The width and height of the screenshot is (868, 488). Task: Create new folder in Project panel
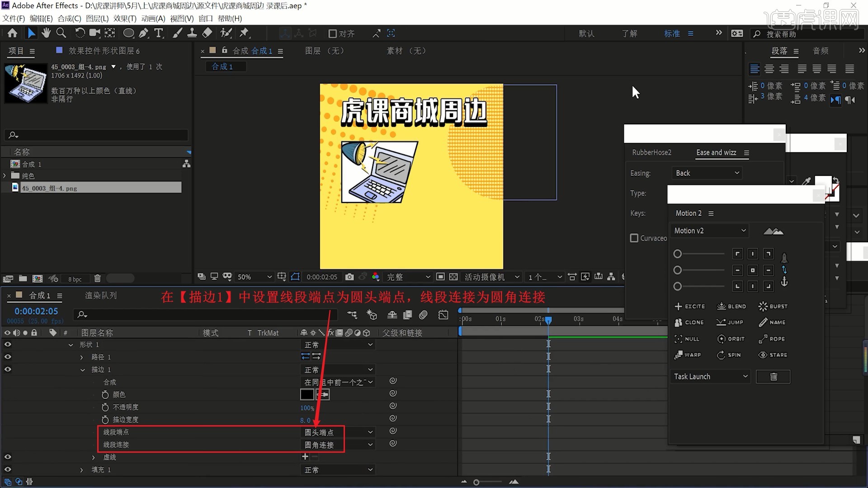(23, 278)
